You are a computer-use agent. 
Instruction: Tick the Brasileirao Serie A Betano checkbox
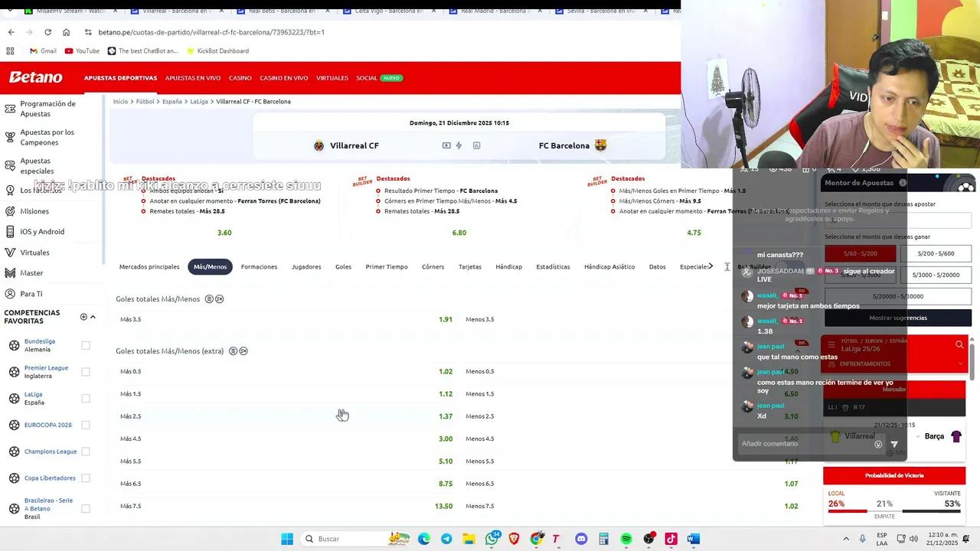click(x=86, y=508)
